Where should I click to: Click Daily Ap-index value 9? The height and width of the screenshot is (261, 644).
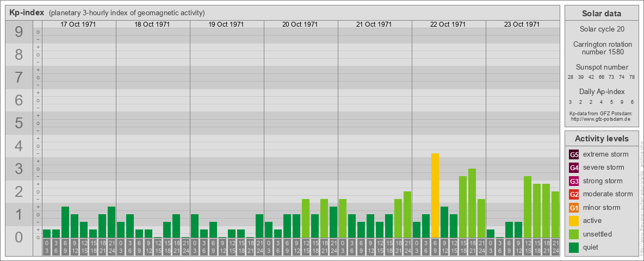(622, 102)
